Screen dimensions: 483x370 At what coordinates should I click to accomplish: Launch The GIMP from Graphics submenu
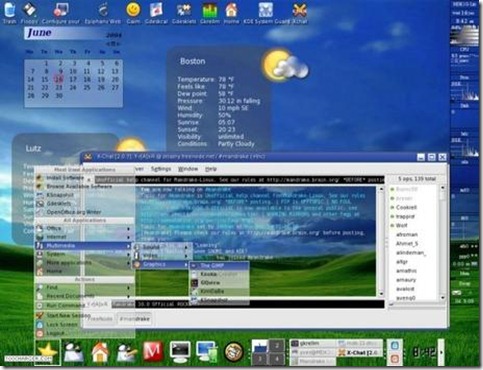219,266
